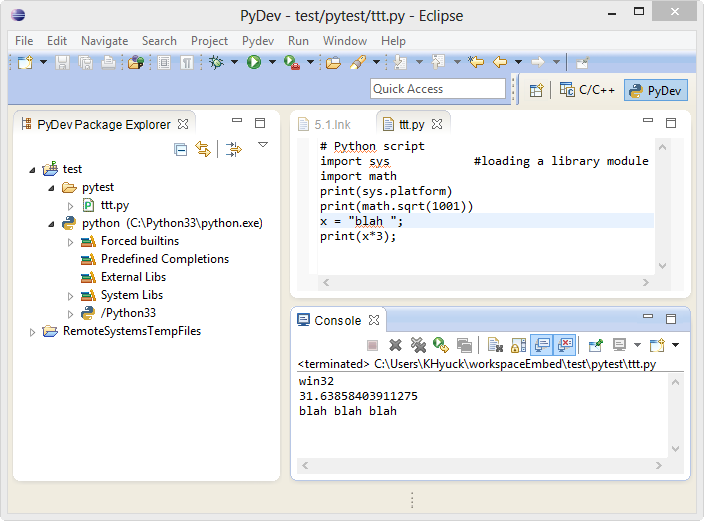Click Pin Console icon
Viewport: 704px width, 521px height.
595,345
